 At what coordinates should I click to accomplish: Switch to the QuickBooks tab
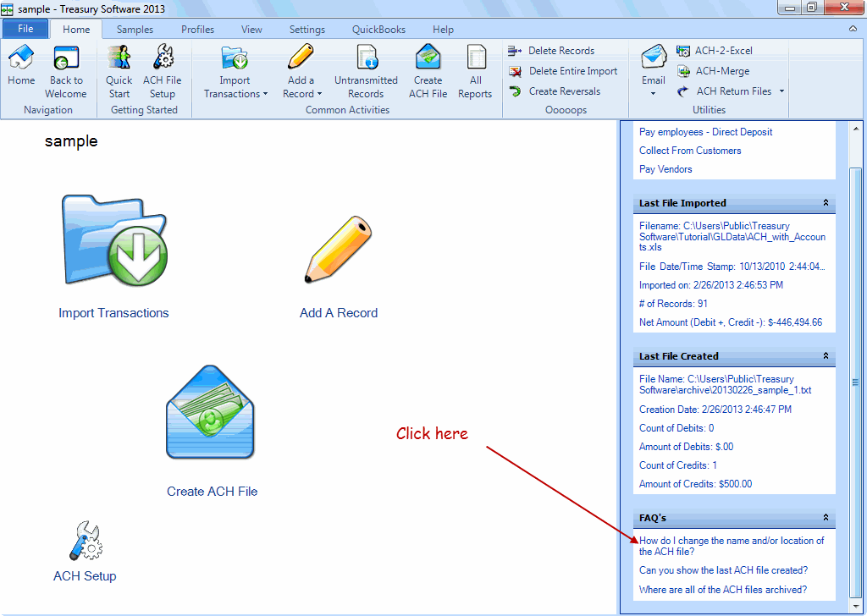378,30
